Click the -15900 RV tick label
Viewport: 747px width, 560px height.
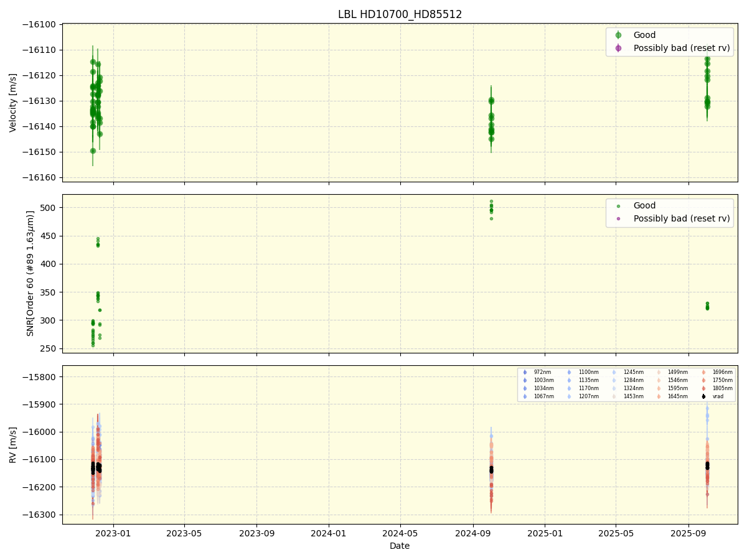(x=40, y=404)
